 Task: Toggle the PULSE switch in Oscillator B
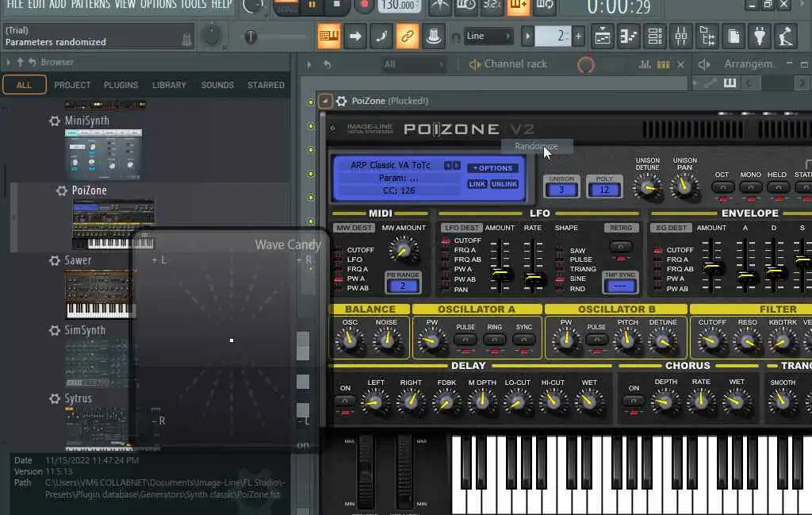pyautogui.click(x=596, y=340)
